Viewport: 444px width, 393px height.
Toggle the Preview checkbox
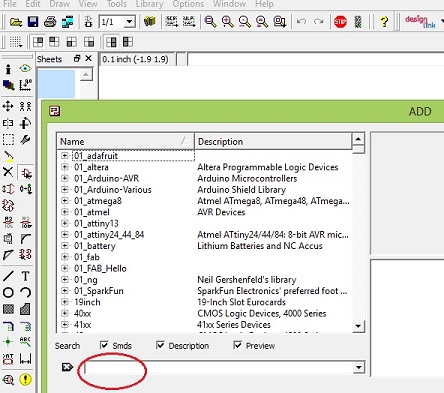(x=237, y=345)
